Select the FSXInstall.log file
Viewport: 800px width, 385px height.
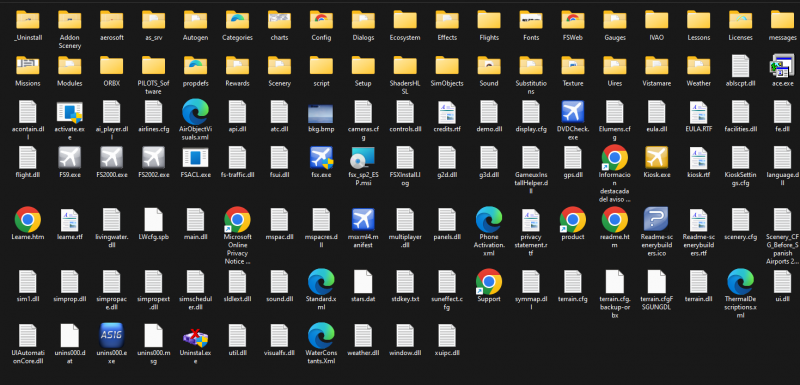405,157
